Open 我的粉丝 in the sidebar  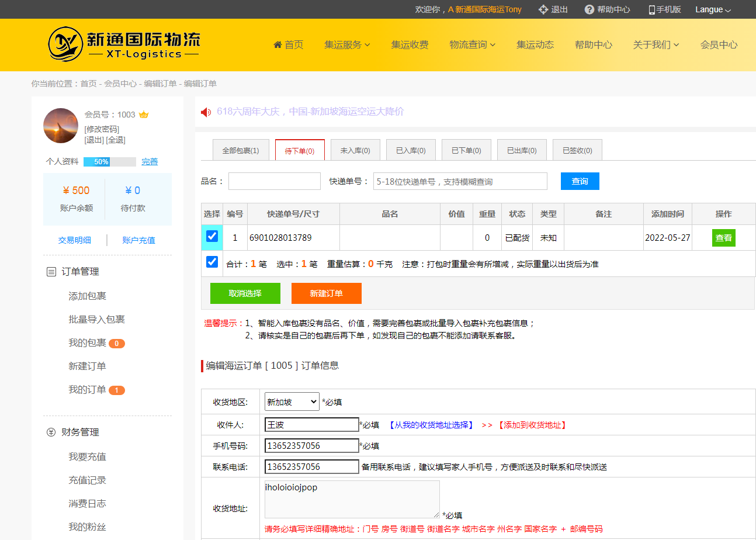tap(88, 527)
